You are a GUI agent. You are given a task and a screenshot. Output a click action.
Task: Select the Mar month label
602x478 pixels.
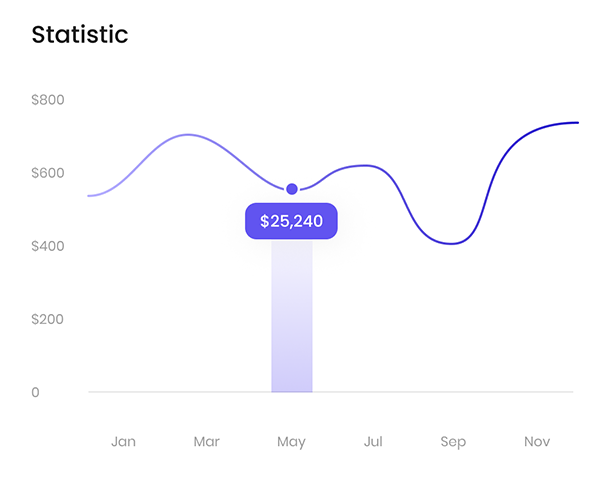[207, 442]
